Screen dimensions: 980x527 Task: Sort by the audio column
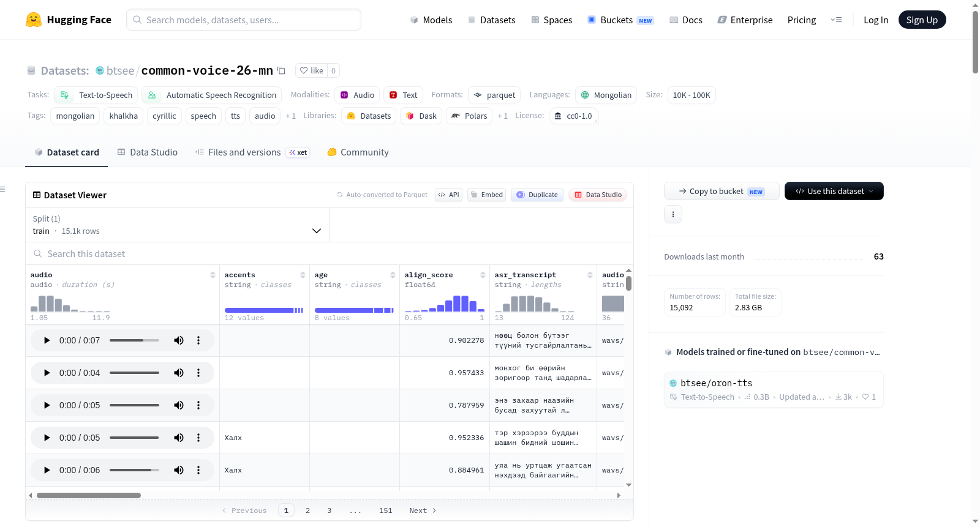(213, 275)
